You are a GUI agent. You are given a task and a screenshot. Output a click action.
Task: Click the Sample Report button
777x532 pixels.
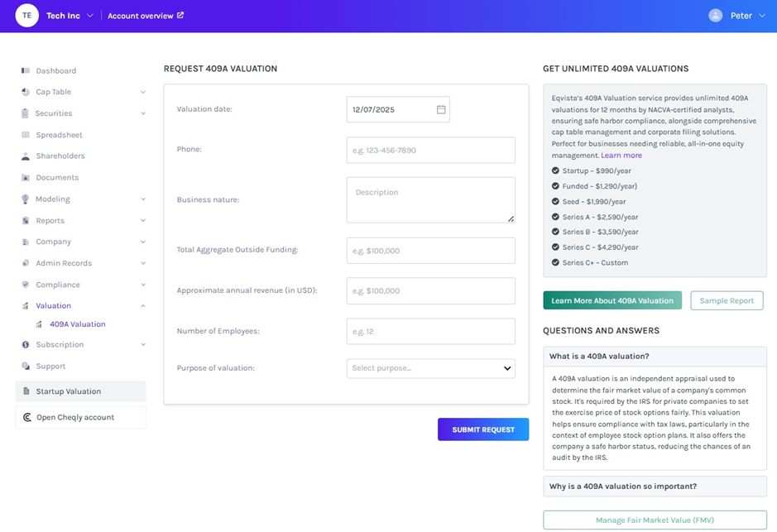[x=727, y=300]
